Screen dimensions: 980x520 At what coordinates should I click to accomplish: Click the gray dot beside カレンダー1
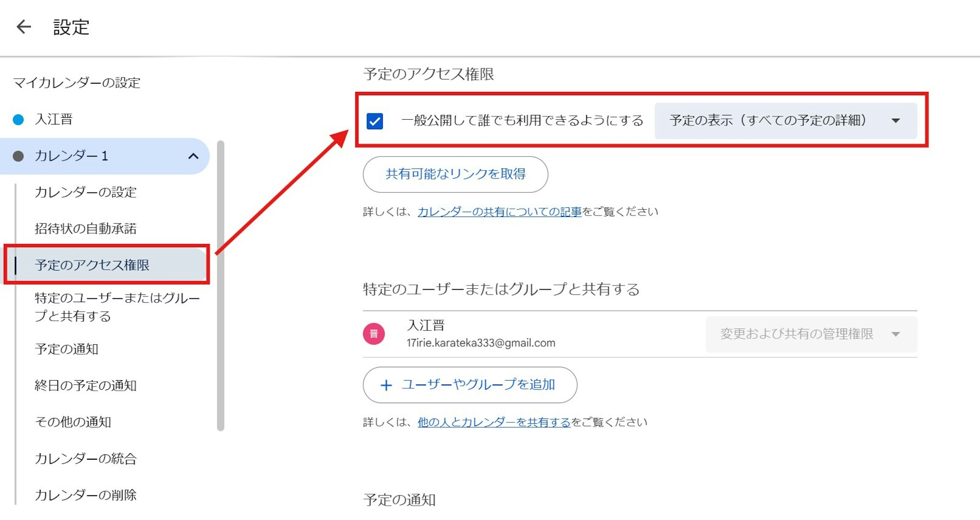(x=18, y=156)
